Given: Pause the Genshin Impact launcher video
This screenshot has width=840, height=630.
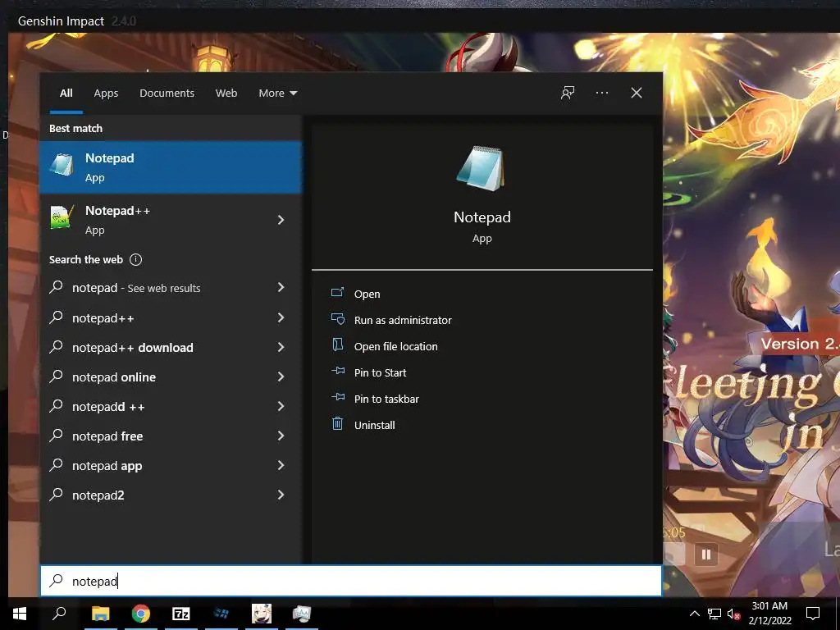Looking at the screenshot, I should (x=706, y=555).
